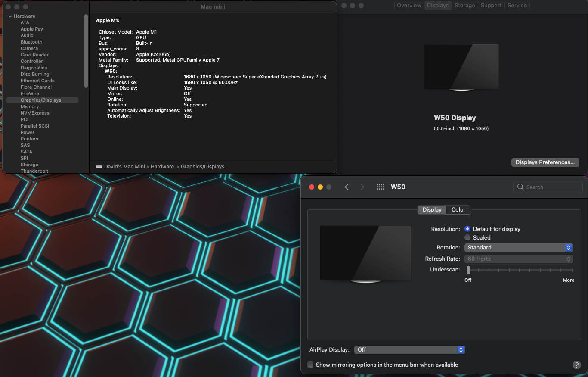Click the display preview in W50 preferences
The height and width of the screenshot is (377, 588).
coord(365,254)
